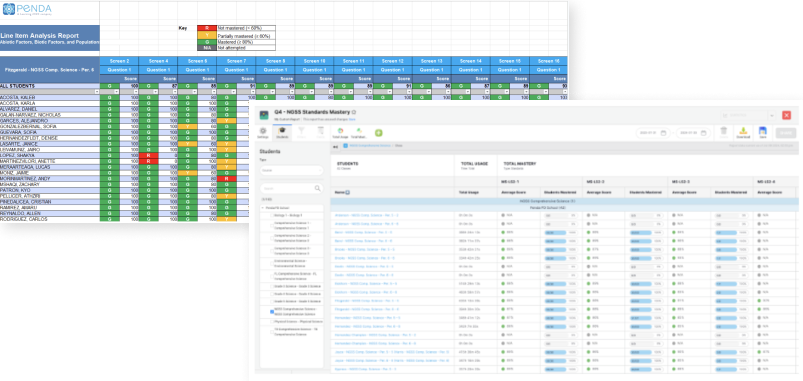Click the start date input field
This screenshot has width=803, height=381.
652,133
